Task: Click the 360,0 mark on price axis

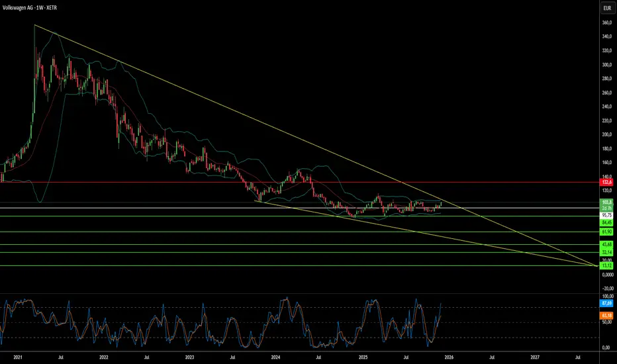Action: 605,23
